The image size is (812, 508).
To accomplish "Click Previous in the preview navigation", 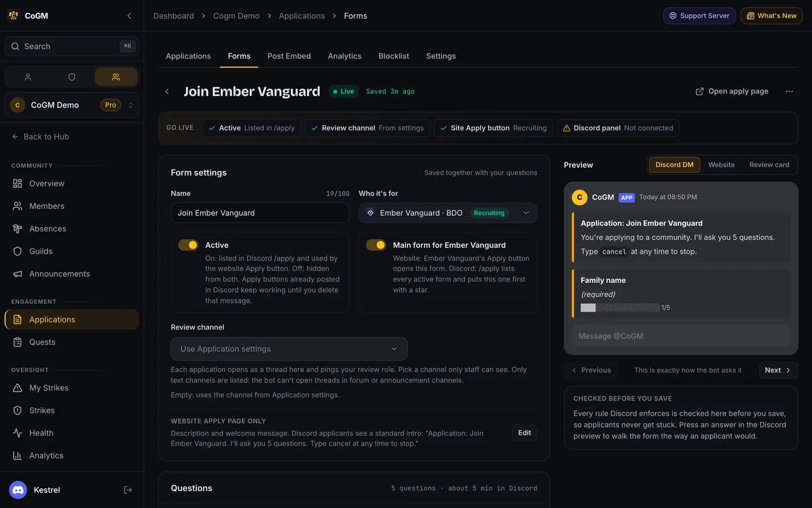I will point(591,370).
